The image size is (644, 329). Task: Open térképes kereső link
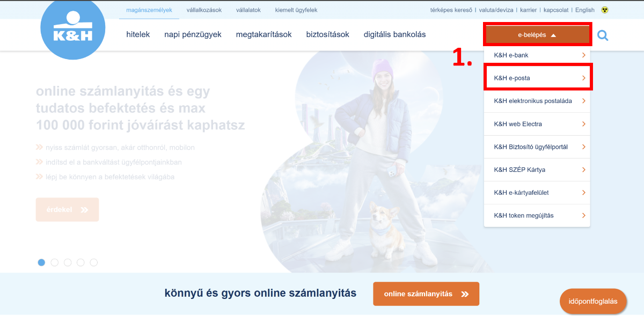click(451, 10)
